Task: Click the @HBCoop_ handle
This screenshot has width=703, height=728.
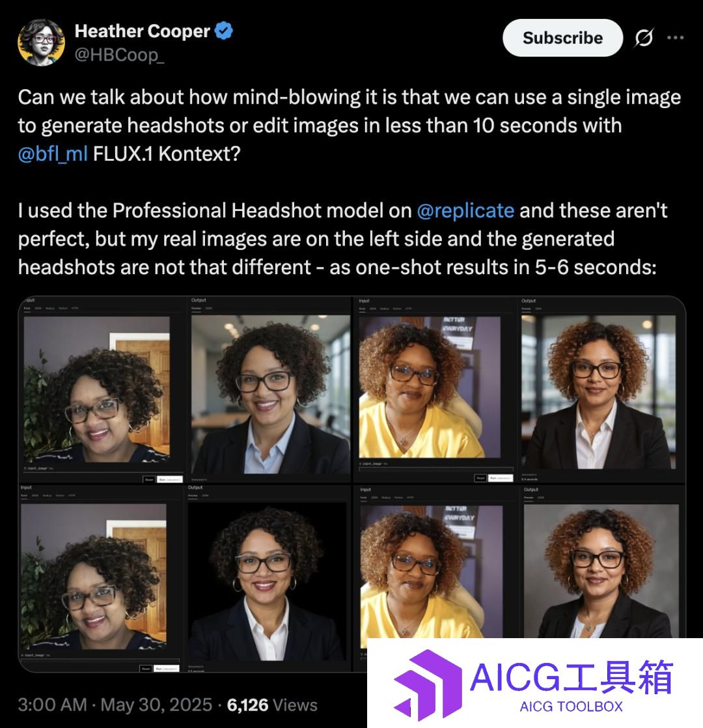Action: pos(119,55)
